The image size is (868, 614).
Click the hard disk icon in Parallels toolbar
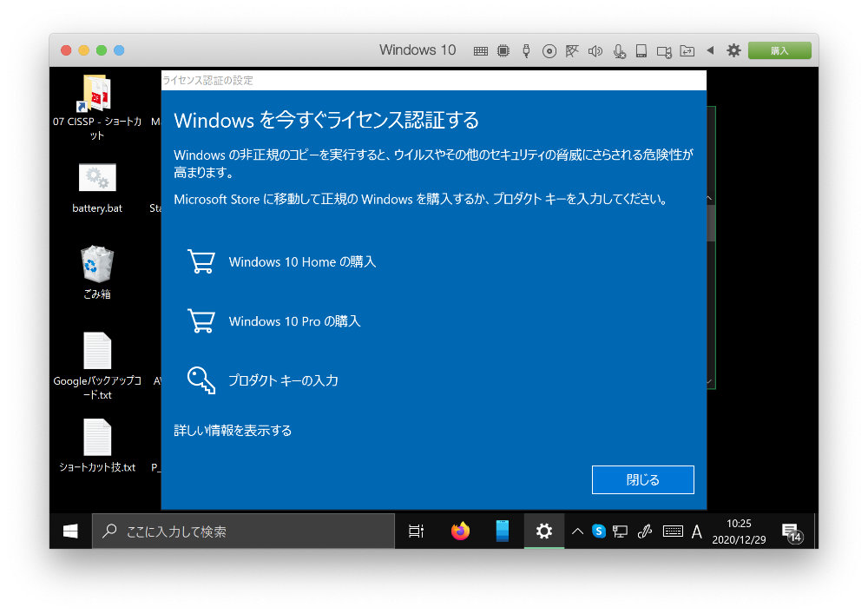[x=641, y=51]
